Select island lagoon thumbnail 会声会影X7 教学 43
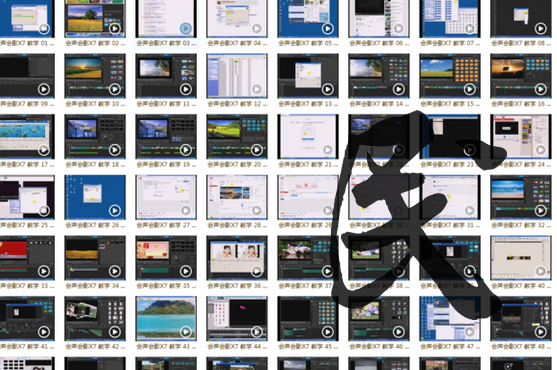The image size is (557, 370). [x=166, y=319]
